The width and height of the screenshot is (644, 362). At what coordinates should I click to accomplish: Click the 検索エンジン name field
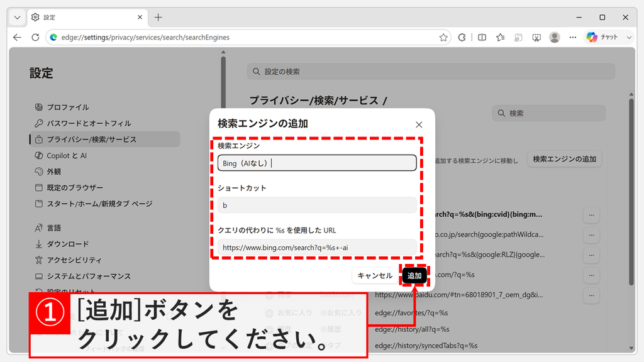point(317,163)
